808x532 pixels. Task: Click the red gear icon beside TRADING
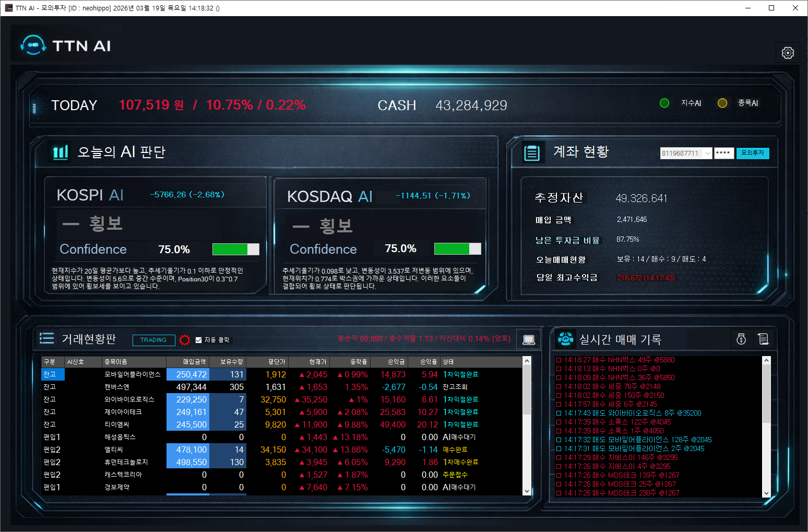[x=184, y=340]
